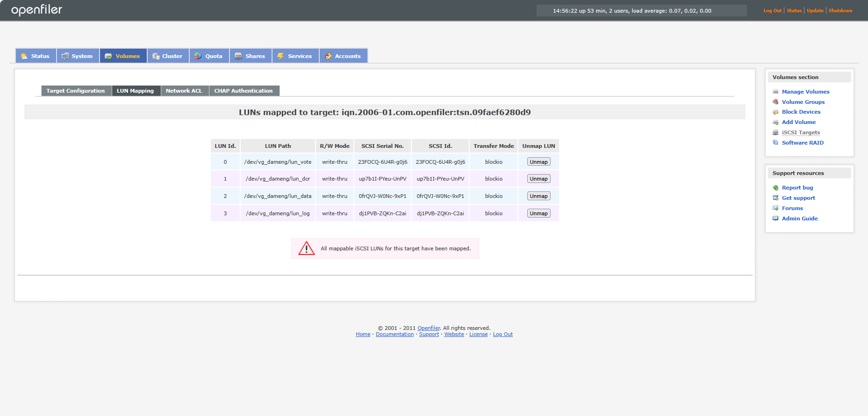Click the Documentation footer link
The width and height of the screenshot is (868, 416).
(395, 334)
